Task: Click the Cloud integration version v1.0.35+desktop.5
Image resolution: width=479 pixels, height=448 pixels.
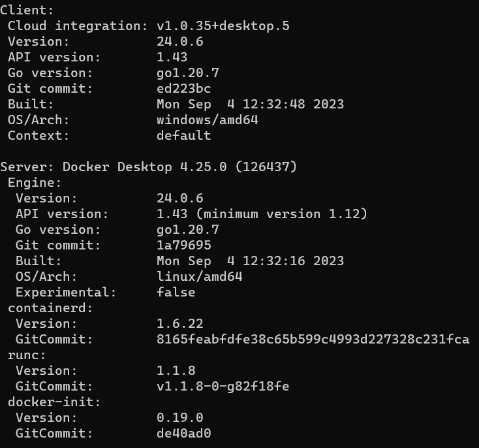Action: tap(223, 26)
